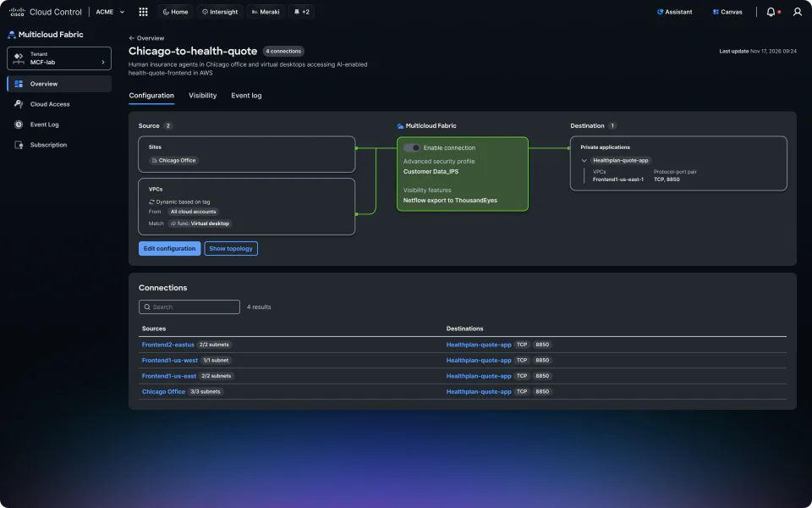Click the 2/2 subnets badge for Frontend2-eastus
The image size is (812, 508).
[214, 345]
